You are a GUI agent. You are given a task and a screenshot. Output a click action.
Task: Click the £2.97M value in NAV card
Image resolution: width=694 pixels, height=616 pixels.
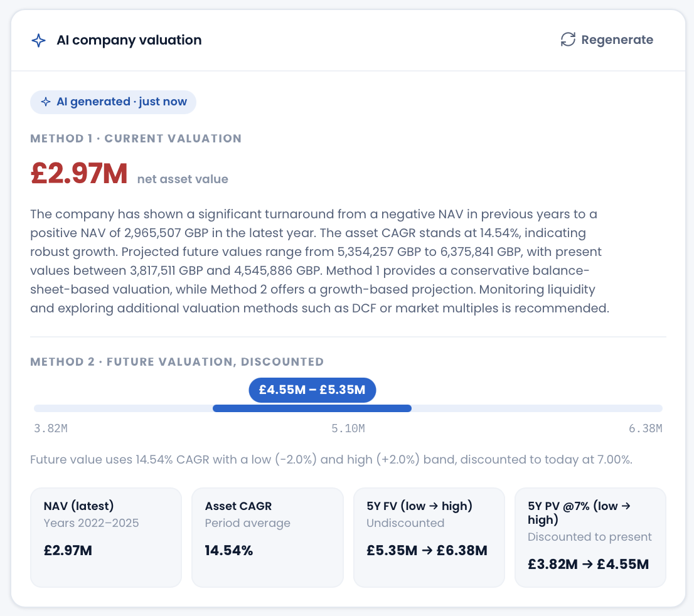pyautogui.click(x=68, y=551)
